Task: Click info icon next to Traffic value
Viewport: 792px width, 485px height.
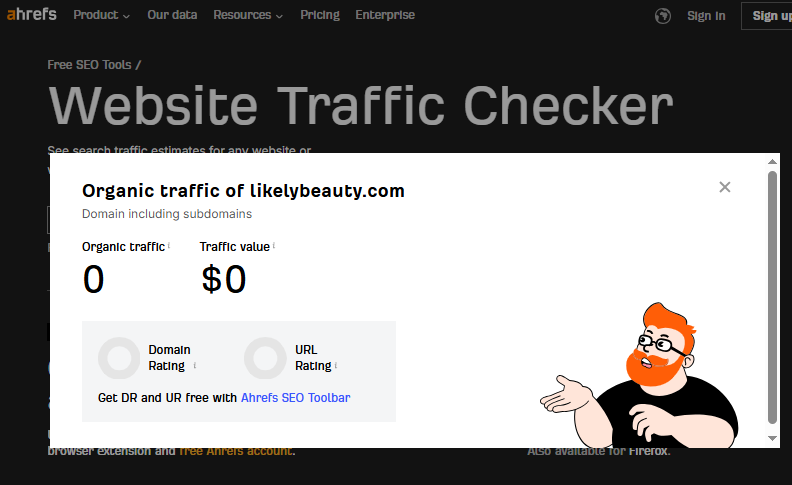Action: (274, 246)
